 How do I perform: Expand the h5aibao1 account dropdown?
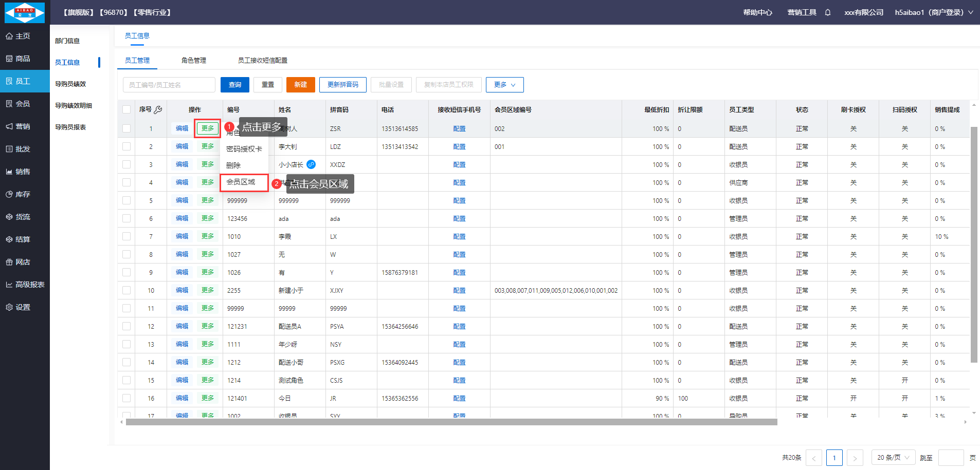(x=934, y=12)
